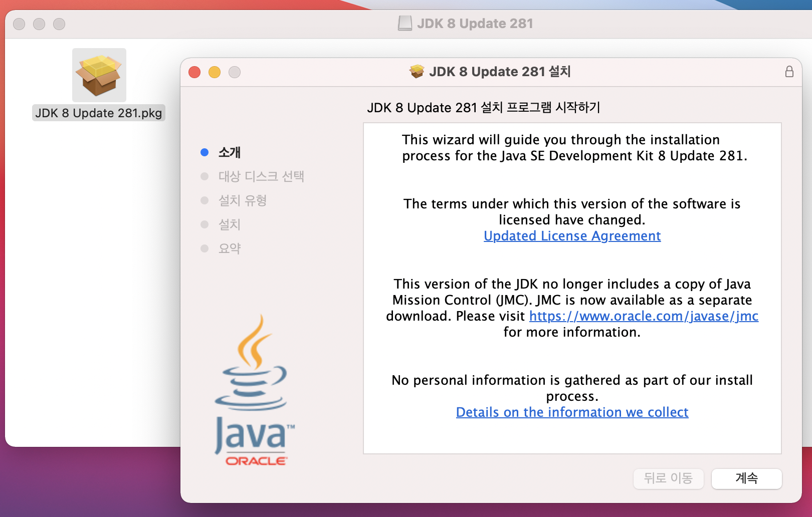Select the 설치 step in sidebar

tap(229, 224)
